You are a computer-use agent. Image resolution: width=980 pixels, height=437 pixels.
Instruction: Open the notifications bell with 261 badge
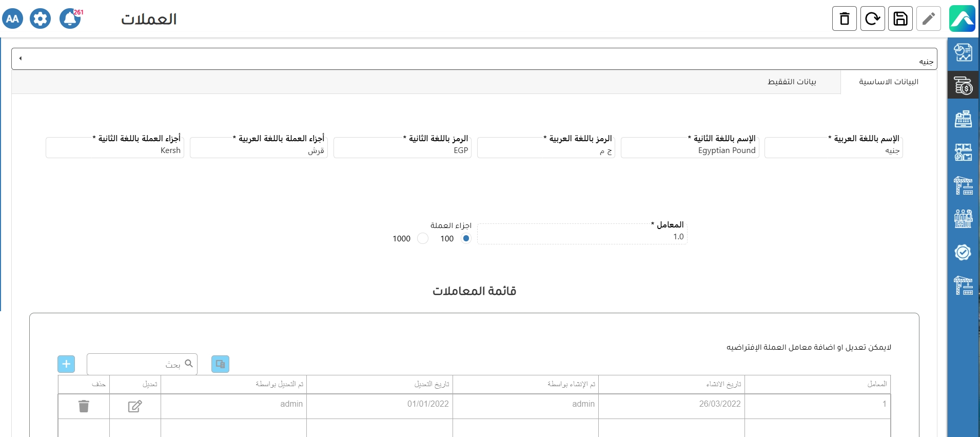[x=70, y=19]
